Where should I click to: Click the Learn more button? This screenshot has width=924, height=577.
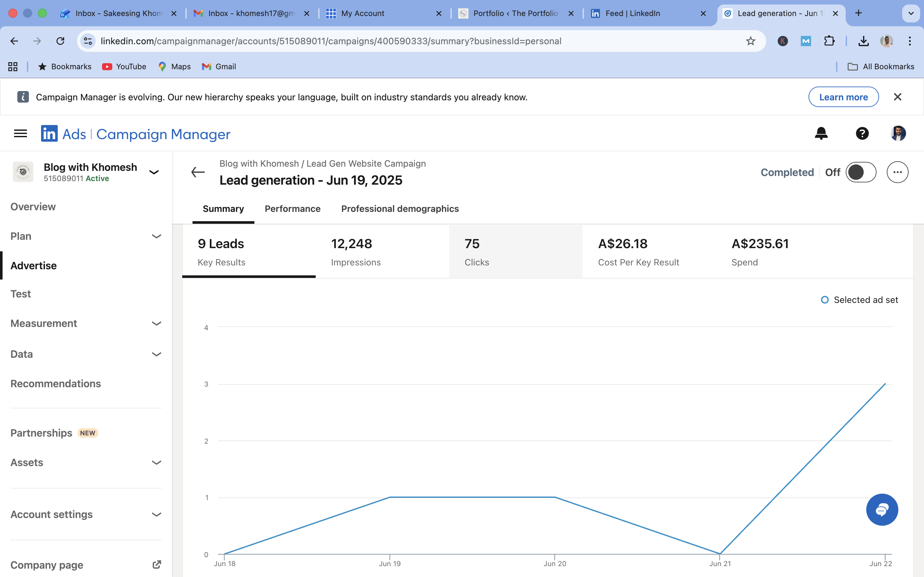pos(843,97)
